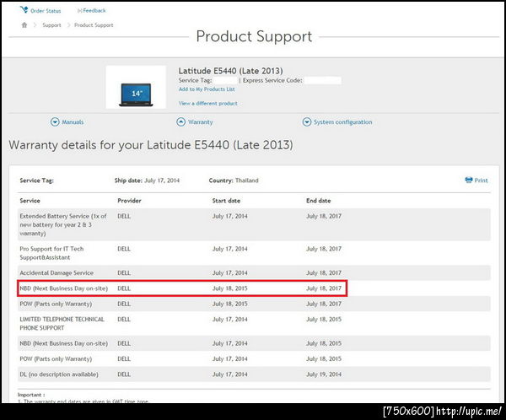This screenshot has height=420, width=506.
Task: Add product to My Products List
Action: tap(207, 89)
